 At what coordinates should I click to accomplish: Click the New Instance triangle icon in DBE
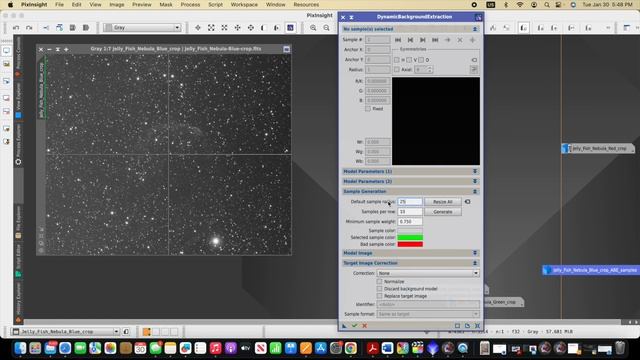pyautogui.click(x=344, y=326)
